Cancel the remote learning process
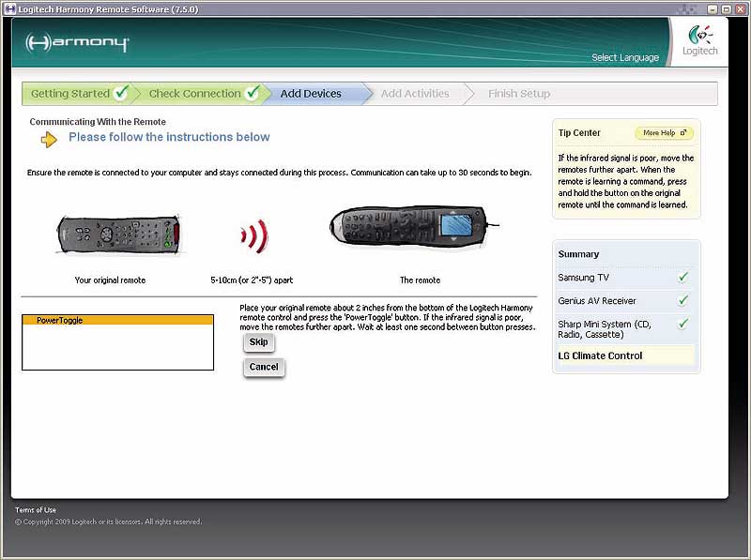Viewport: 751px width, 560px height. [x=264, y=367]
